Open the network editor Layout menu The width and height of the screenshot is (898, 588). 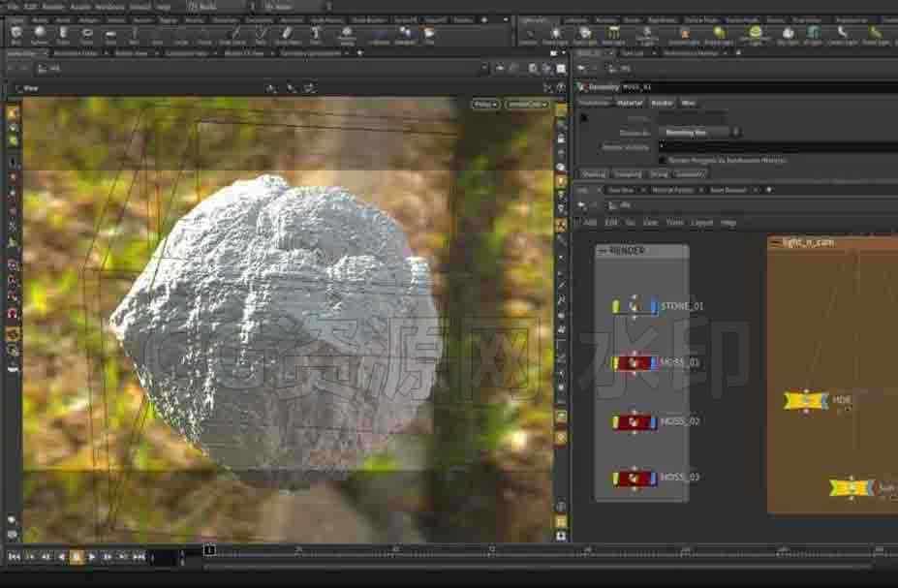(701, 222)
